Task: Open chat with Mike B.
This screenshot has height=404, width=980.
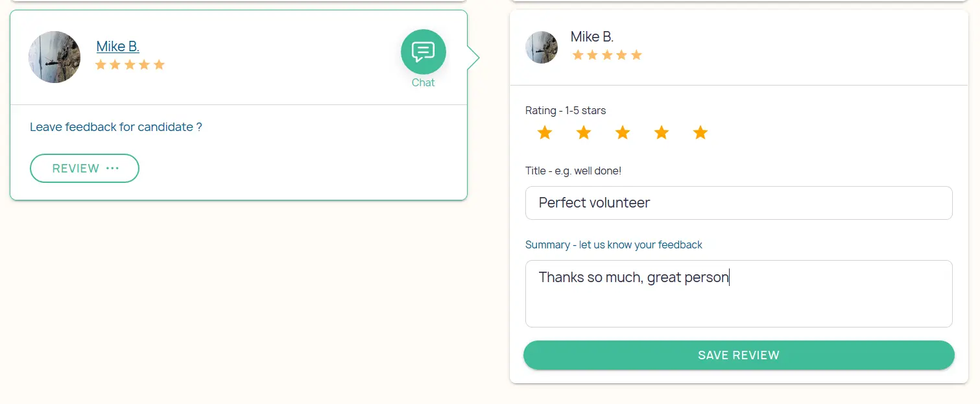Action: click(x=423, y=52)
